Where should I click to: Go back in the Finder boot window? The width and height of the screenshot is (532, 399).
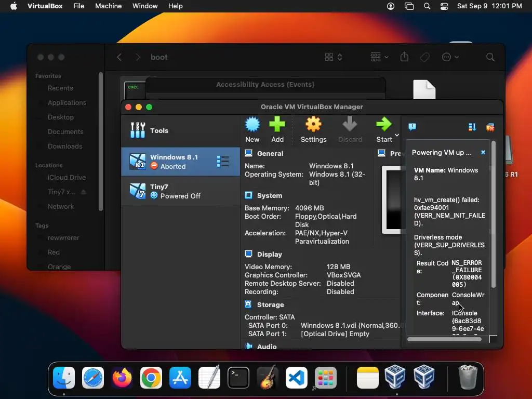click(x=119, y=57)
